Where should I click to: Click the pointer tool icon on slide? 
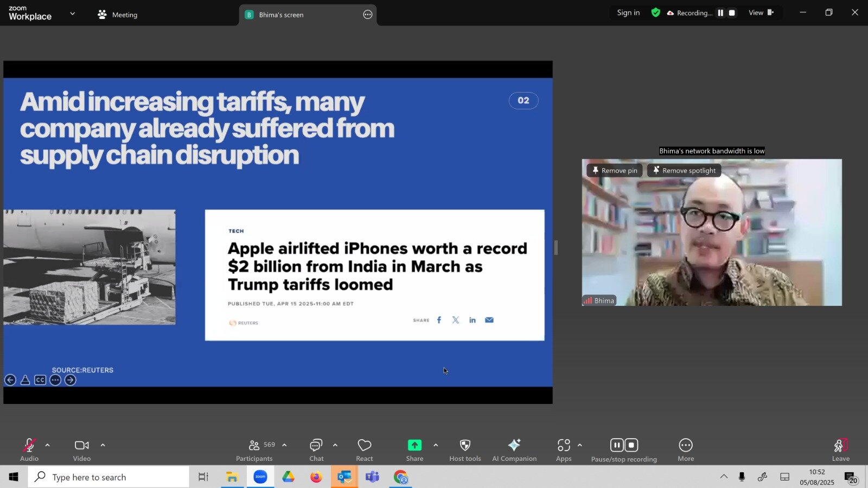click(25, 380)
